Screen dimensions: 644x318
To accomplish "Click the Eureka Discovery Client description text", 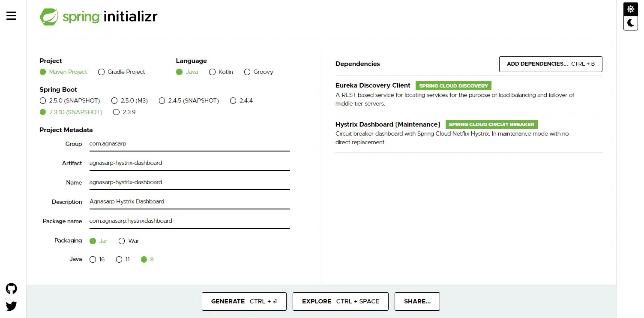I will (x=455, y=99).
